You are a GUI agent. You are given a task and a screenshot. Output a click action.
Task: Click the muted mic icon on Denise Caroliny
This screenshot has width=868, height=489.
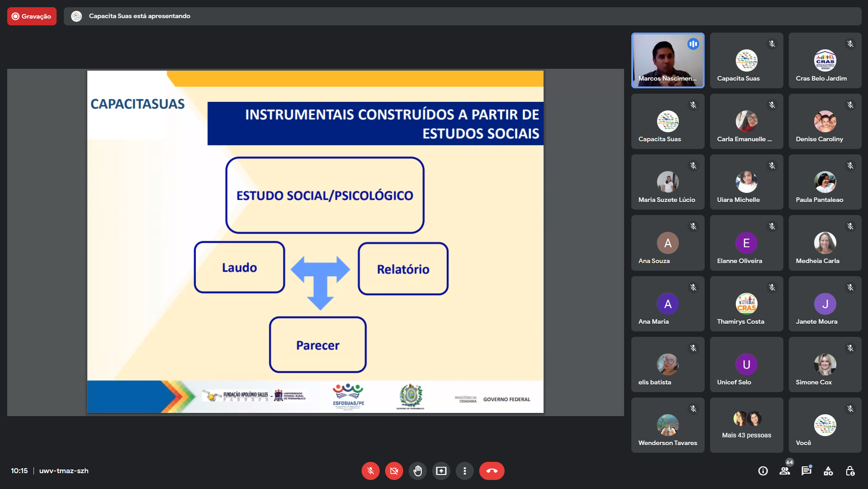click(850, 105)
